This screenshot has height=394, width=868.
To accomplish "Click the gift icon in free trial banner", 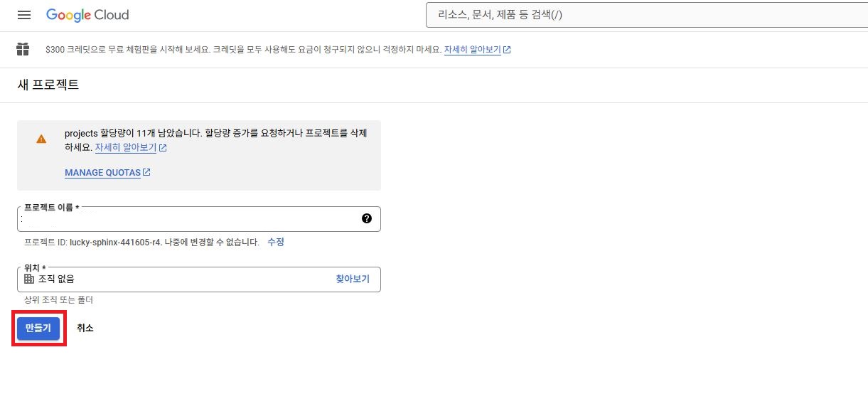I will 23,50.
